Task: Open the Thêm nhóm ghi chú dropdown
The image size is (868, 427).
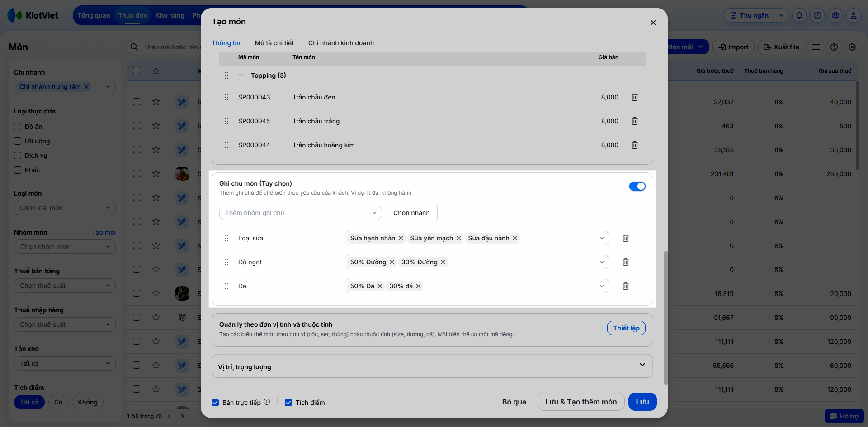Action: (300, 213)
